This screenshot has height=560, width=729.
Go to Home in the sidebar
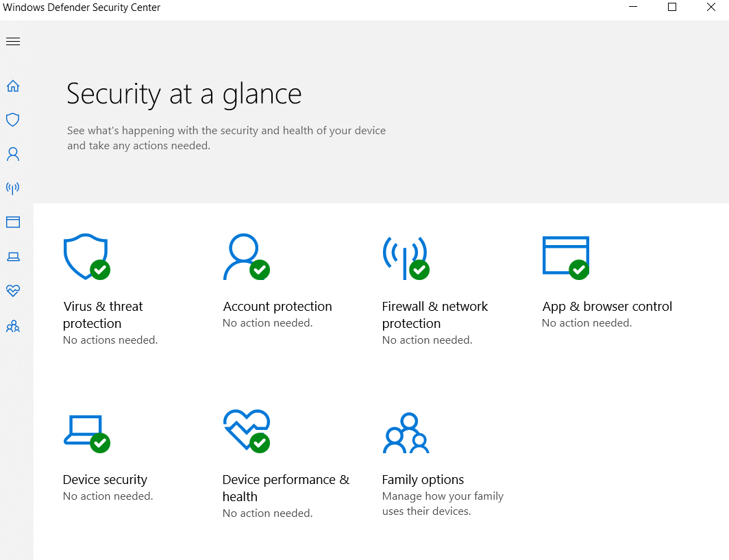click(x=13, y=86)
